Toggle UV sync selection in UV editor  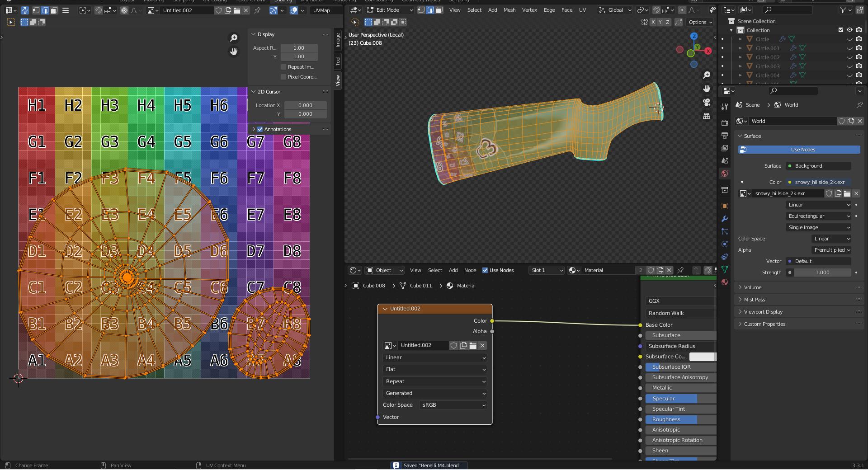point(24,10)
